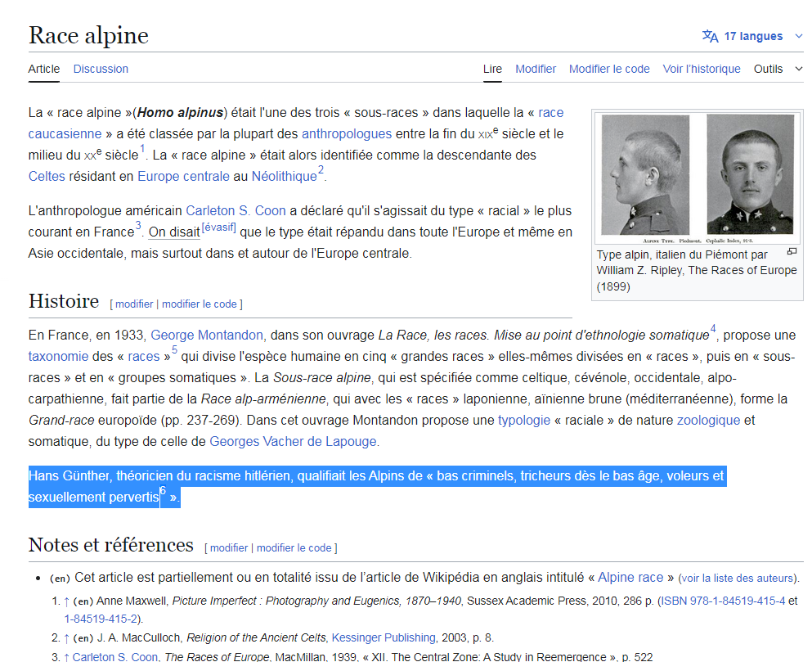Open the Europe centrale link
The image size is (812, 662).
[x=183, y=176]
